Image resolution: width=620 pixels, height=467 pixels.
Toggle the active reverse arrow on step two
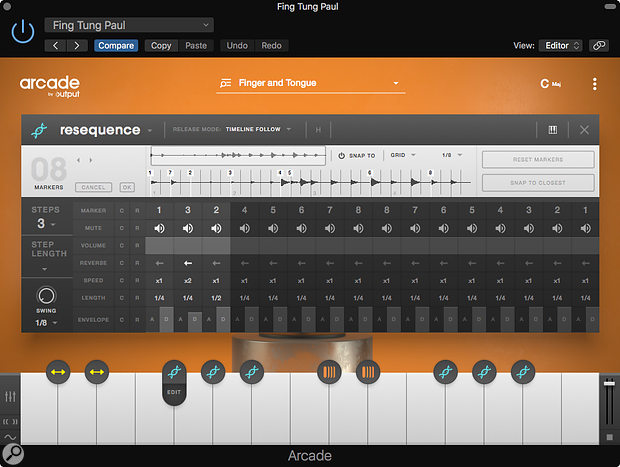[187, 263]
